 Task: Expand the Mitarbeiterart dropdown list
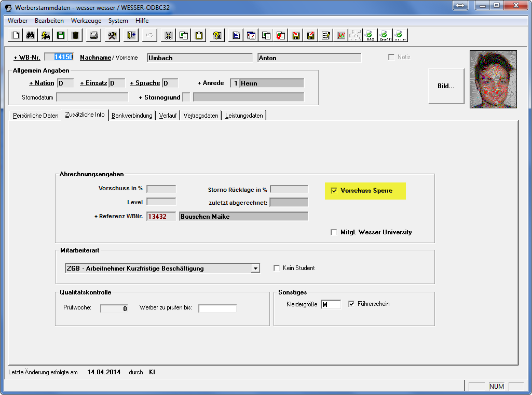click(x=255, y=268)
